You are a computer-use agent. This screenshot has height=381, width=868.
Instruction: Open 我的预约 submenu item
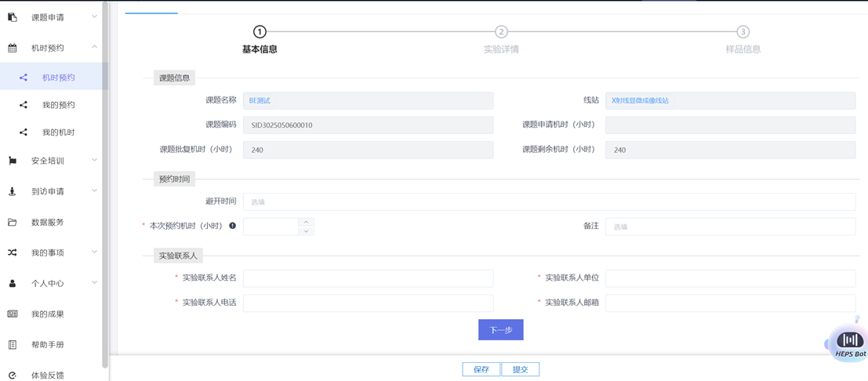[58, 105]
